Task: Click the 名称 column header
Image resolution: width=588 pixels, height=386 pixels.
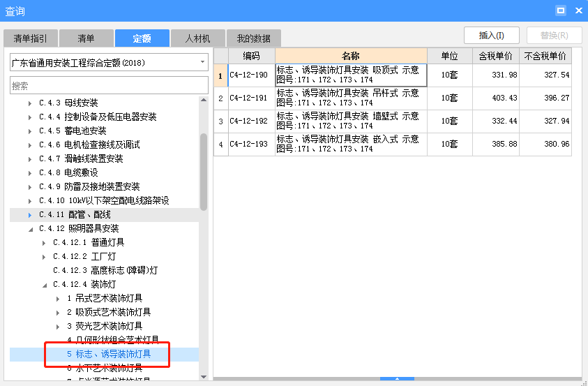Action: pos(351,56)
